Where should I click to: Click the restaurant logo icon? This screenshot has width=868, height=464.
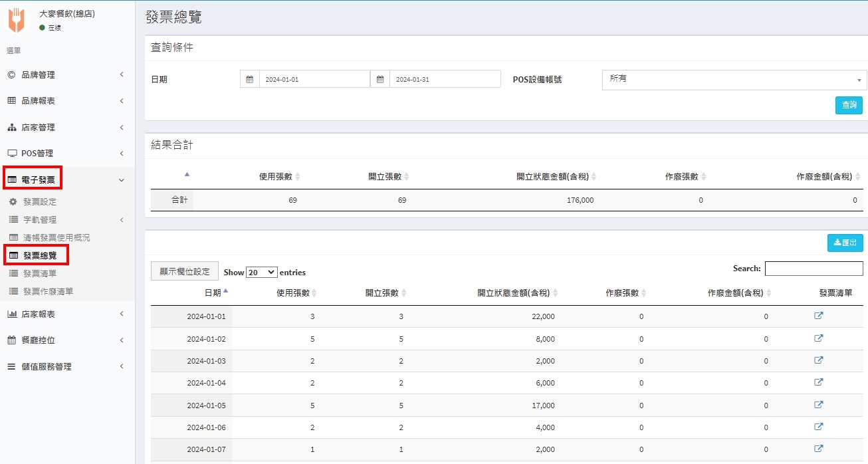pos(16,20)
